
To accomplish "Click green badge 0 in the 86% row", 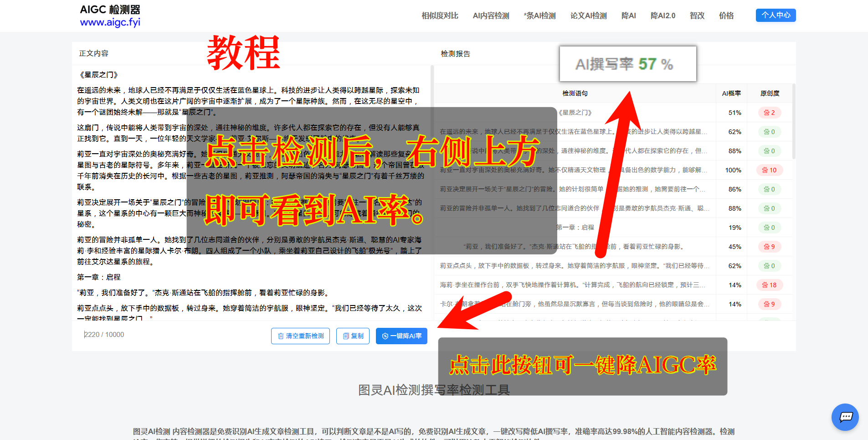I will pyautogui.click(x=770, y=189).
